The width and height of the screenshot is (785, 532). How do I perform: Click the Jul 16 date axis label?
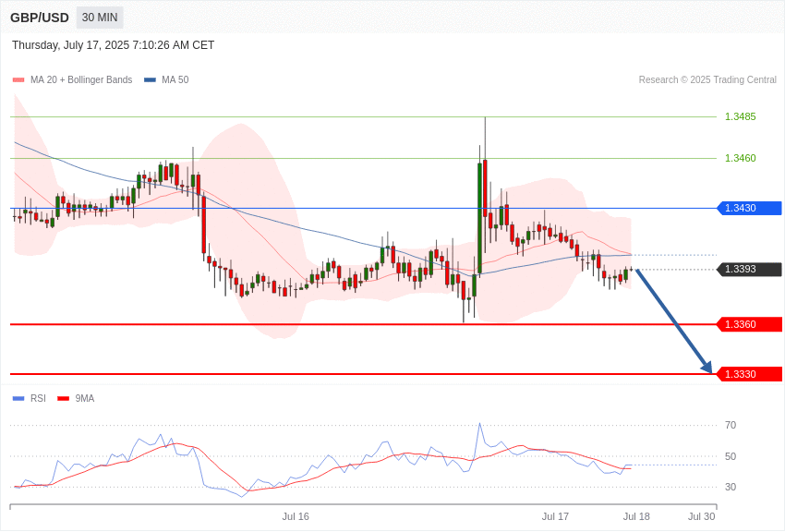[x=296, y=516]
